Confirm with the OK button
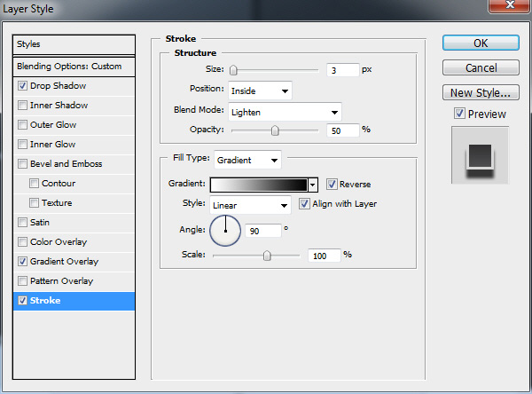 [x=481, y=43]
